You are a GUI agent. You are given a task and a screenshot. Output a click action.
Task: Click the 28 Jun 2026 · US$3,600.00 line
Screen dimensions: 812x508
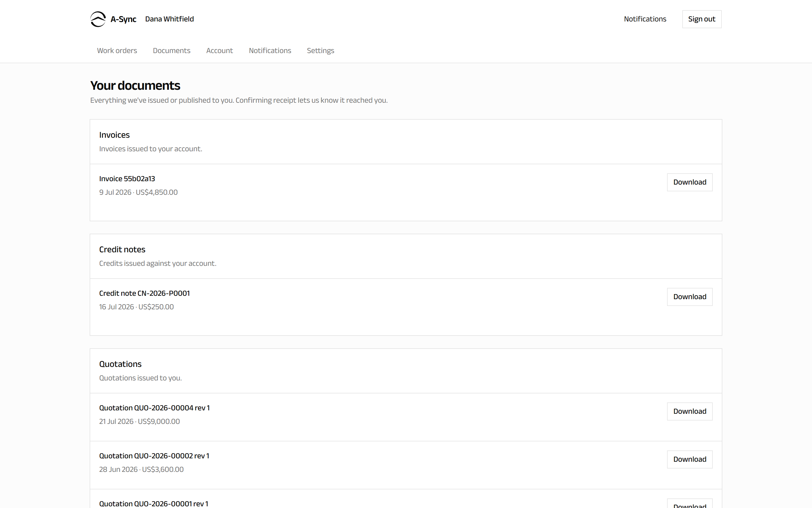[141, 469]
